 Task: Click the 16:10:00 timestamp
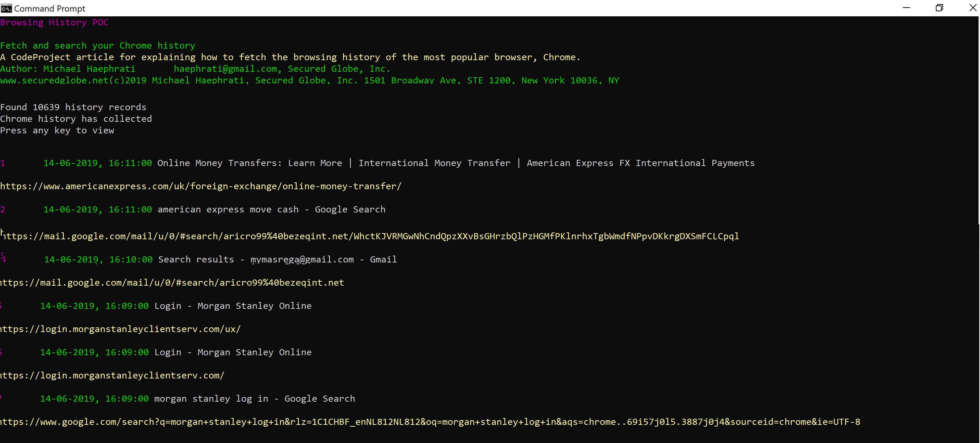click(x=131, y=260)
